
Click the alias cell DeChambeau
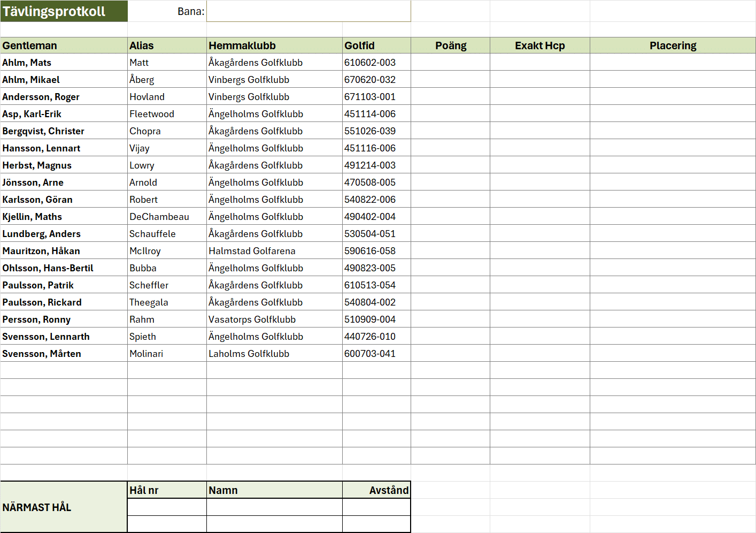click(x=167, y=217)
